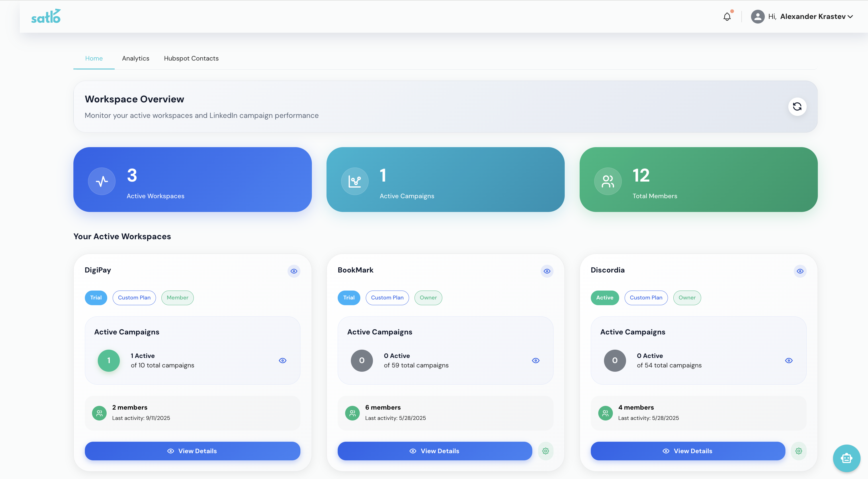The width and height of the screenshot is (868, 479).
Task: Toggle the BookMark header eye icon
Action: tap(547, 271)
